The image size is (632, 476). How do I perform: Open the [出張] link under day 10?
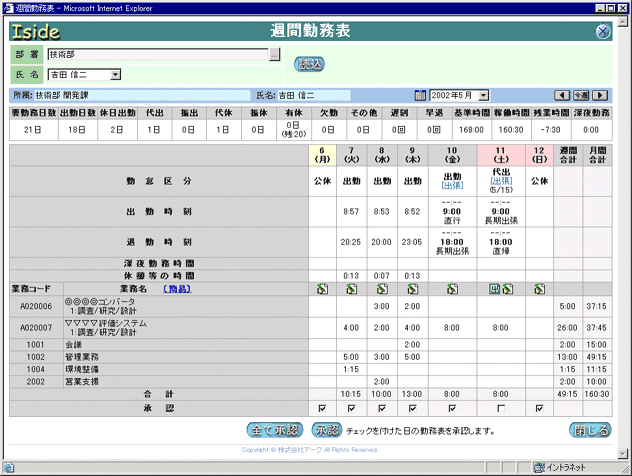452,185
